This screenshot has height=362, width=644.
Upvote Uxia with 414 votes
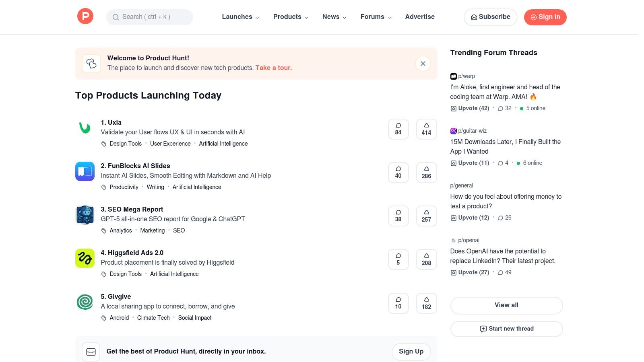click(427, 129)
